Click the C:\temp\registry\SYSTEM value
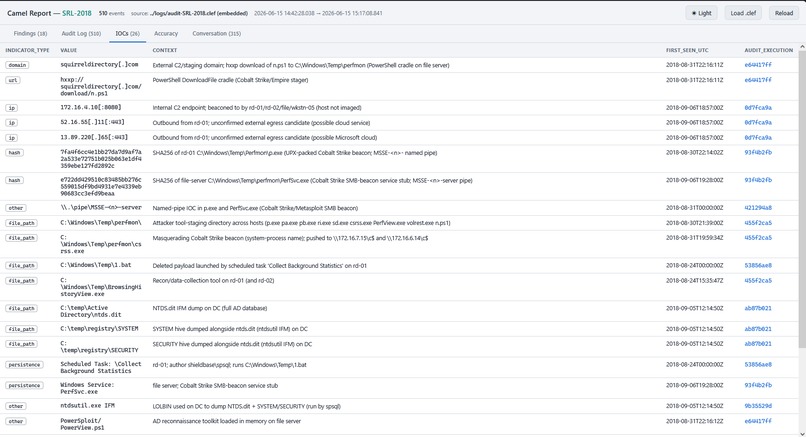806x437 pixels. (x=99, y=329)
